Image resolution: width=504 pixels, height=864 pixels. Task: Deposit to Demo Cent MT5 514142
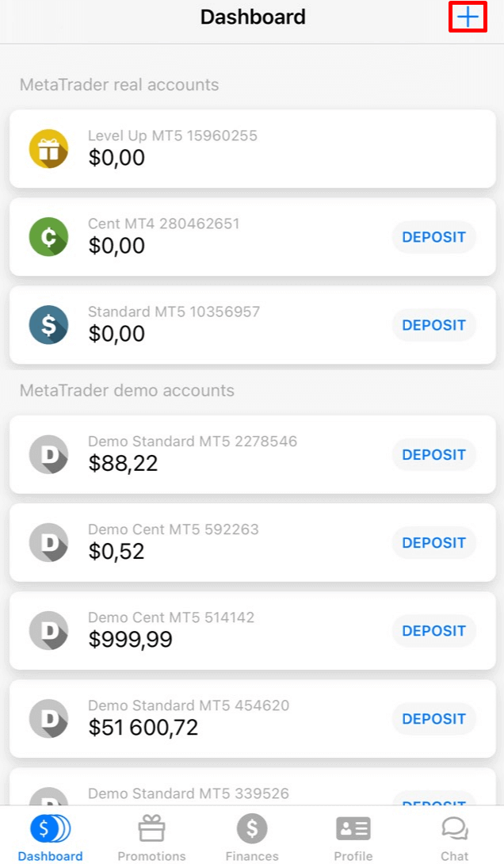[x=433, y=631]
